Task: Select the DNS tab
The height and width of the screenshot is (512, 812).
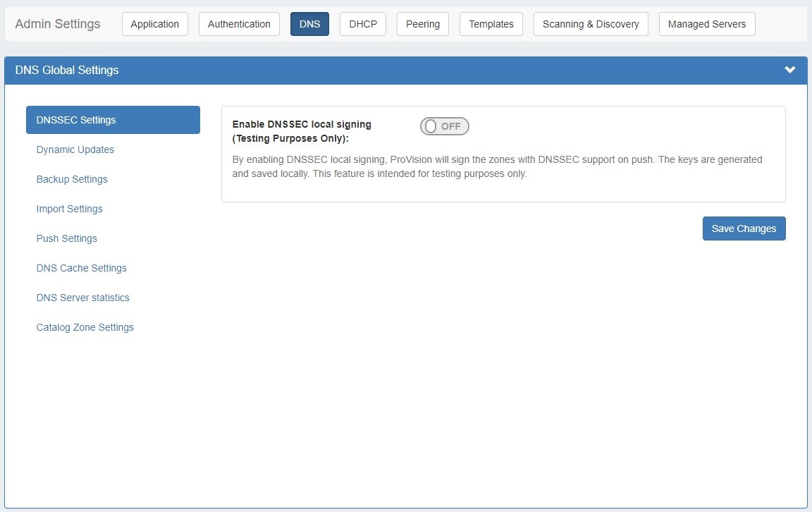Action: click(309, 24)
